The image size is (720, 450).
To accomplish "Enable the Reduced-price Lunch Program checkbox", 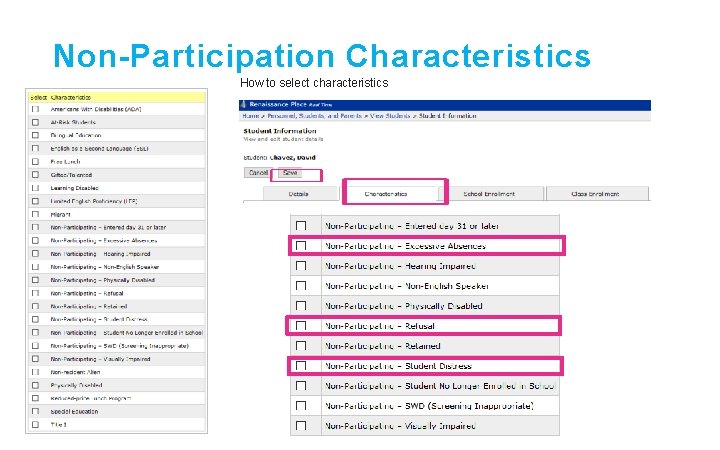I will click(x=36, y=398).
